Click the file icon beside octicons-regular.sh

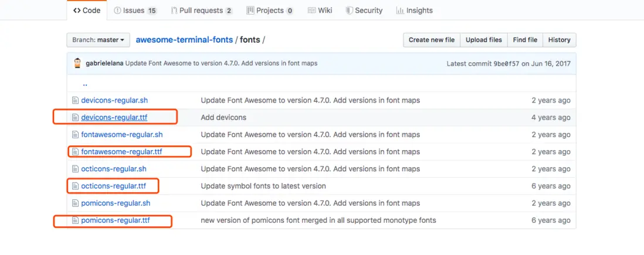(x=74, y=169)
